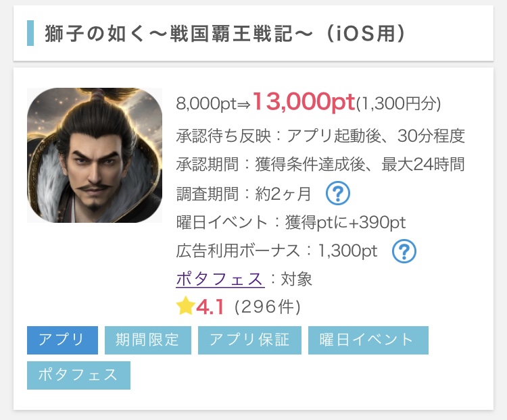Screen dimensions: 507x420
Task: Open the ポタフェス underlined link
Action: [x=220, y=279]
